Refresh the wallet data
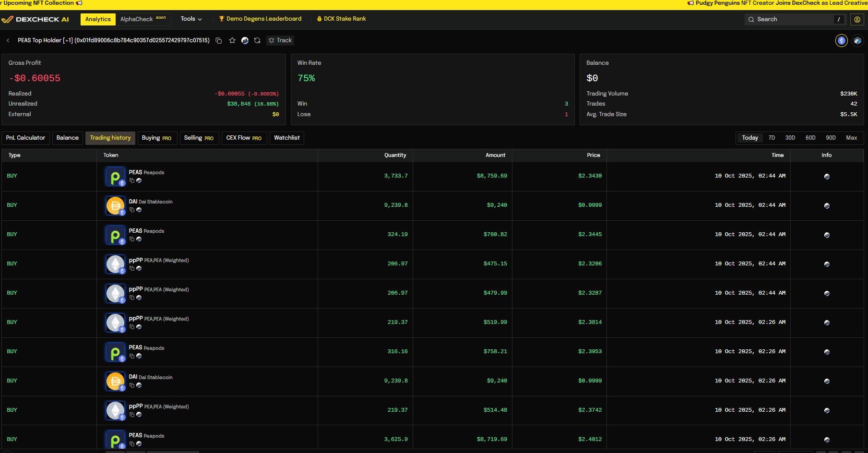 [x=257, y=41]
